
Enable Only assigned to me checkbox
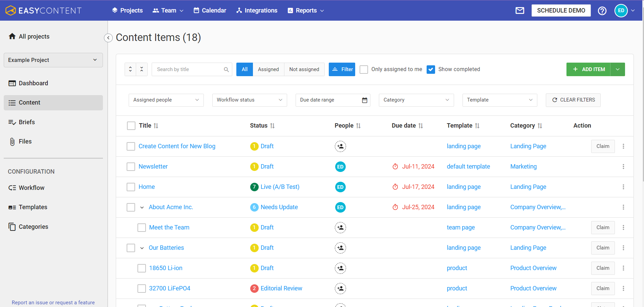(x=364, y=69)
